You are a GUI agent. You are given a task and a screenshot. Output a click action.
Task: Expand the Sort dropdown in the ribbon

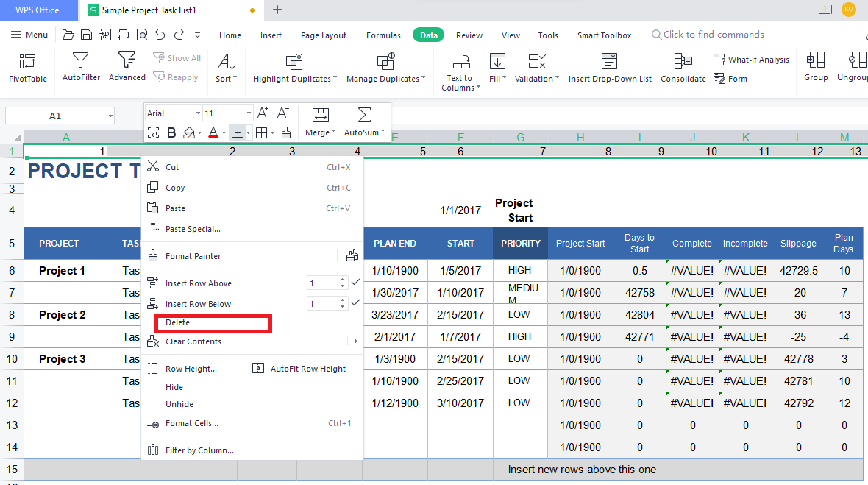coord(226,79)
